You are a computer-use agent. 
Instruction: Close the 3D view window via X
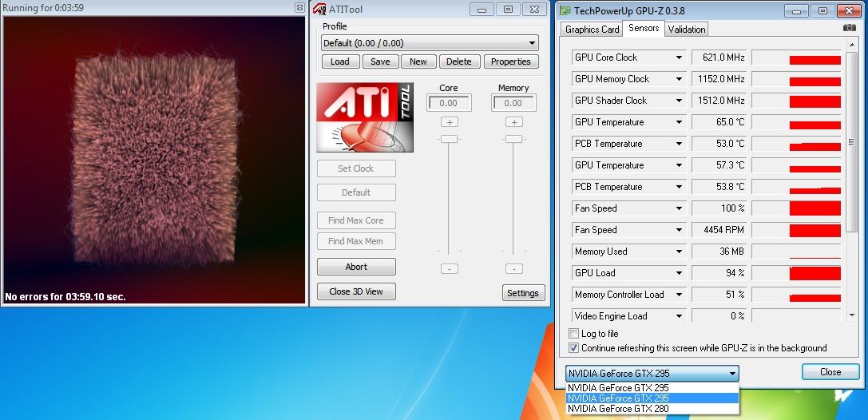(299, 8)
